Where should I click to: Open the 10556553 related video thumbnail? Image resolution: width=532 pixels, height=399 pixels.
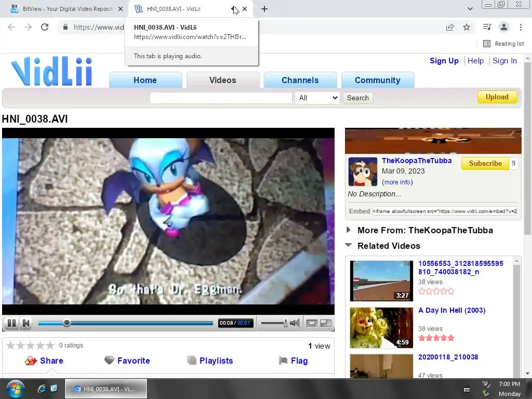(381, 281)
